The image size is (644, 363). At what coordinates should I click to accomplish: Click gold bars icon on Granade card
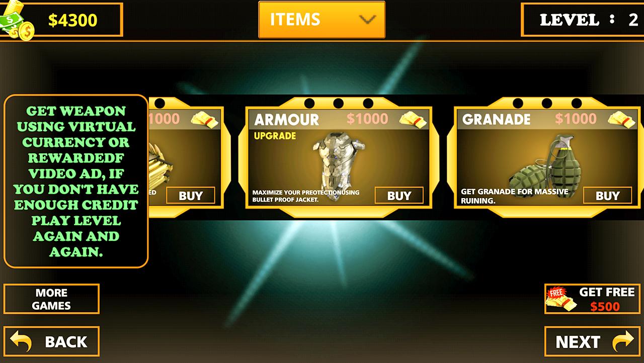point(621,120)
